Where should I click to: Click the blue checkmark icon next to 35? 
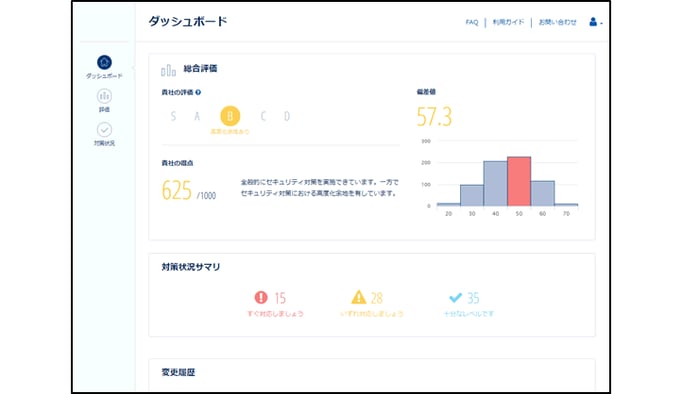[x=455, y=297]
